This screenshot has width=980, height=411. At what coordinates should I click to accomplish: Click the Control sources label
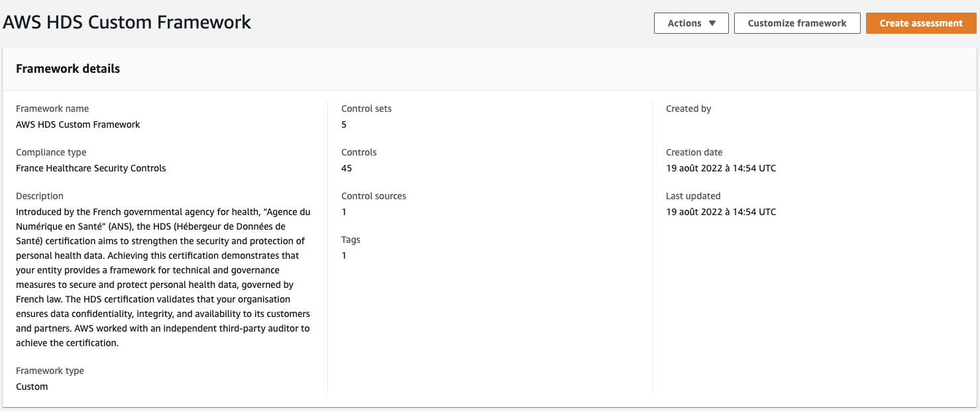click(x=374, y=196)
